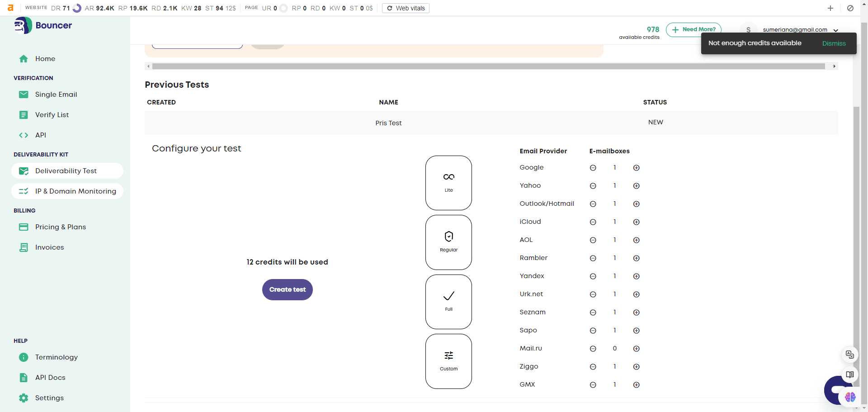The height and width of the screenshot is (412, 868).
Task: Click the Need More? credits button
Action: 693,29
